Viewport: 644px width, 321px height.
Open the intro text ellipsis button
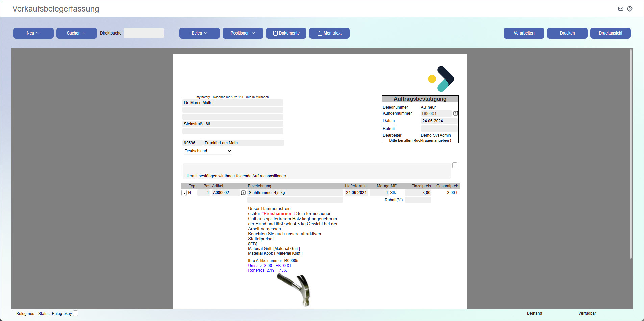(x=455, y=165)
